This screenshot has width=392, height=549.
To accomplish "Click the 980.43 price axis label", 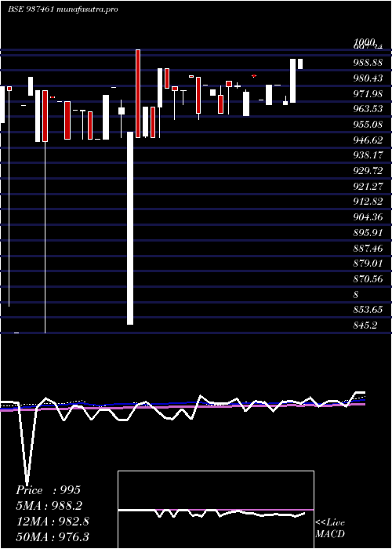I will [368, 78].
